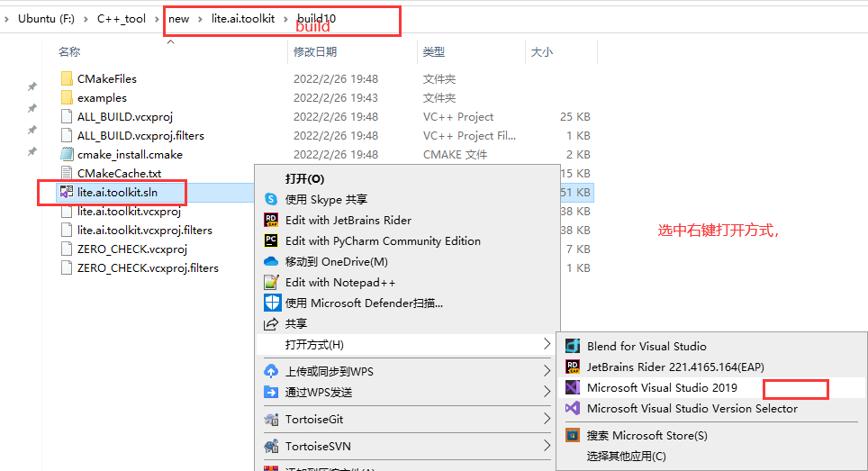Click the examples folder icon
The width and height of the screenshot is (868, 471).
[67, 97]
